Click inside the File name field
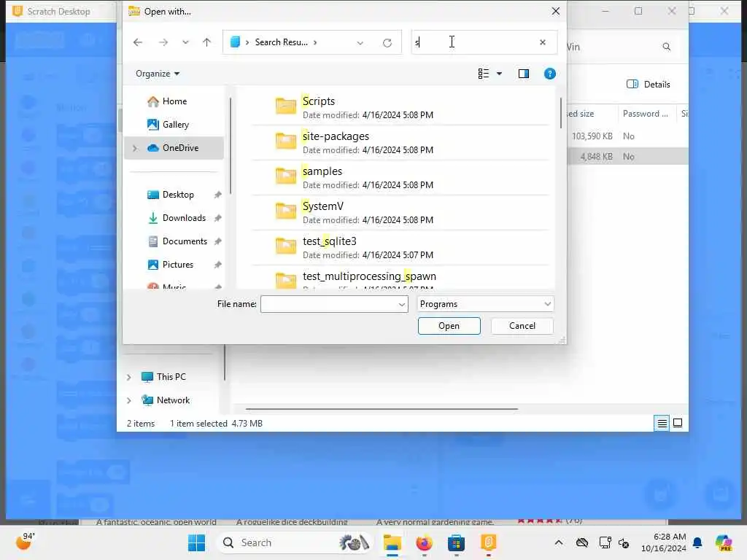Image resolution: width=747 pixels, height=560 pixels. pos(329,304)
